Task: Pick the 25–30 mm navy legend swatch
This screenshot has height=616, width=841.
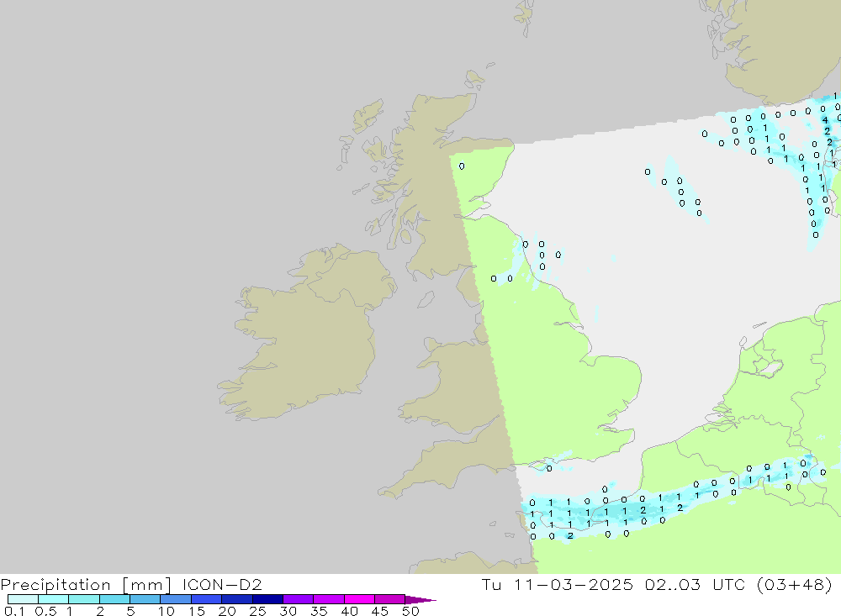Action: [x=267, y=599]
